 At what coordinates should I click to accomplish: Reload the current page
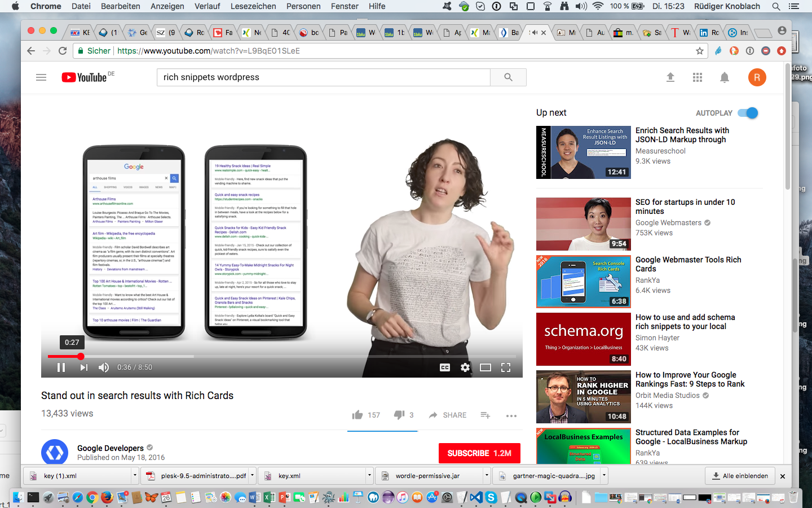[x=63, y=51]
